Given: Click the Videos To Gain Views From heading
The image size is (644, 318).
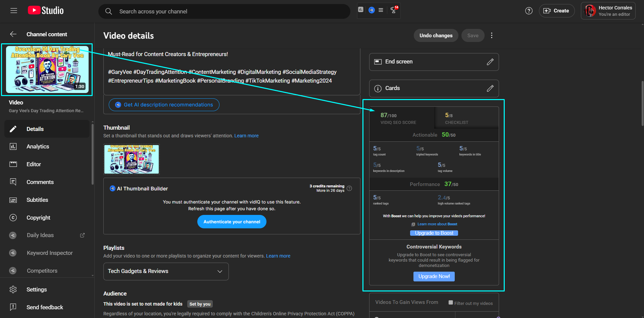Looking at the screenshot, I should [406, 302].
